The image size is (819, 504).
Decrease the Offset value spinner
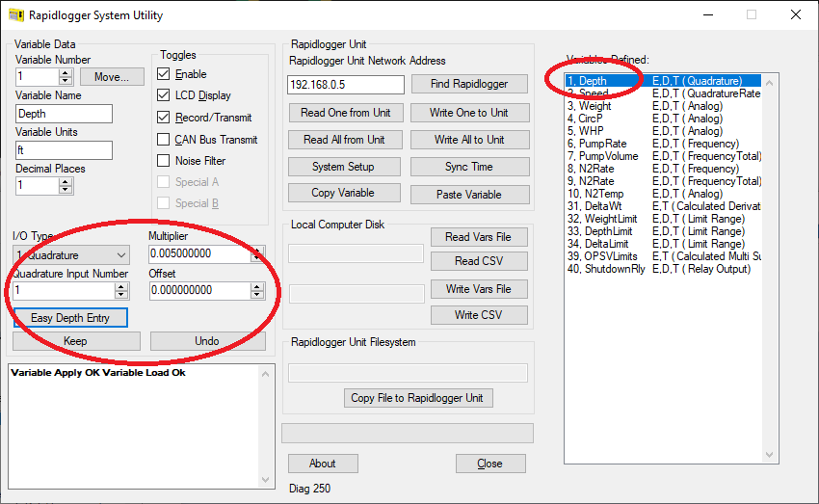click(x=257, y=294)
